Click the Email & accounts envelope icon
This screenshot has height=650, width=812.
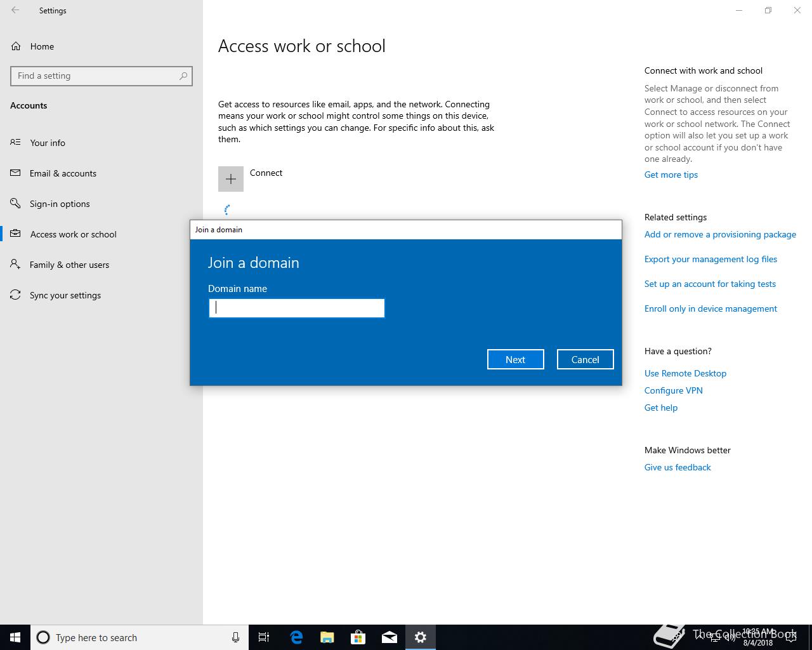click(x=15, y=173)
